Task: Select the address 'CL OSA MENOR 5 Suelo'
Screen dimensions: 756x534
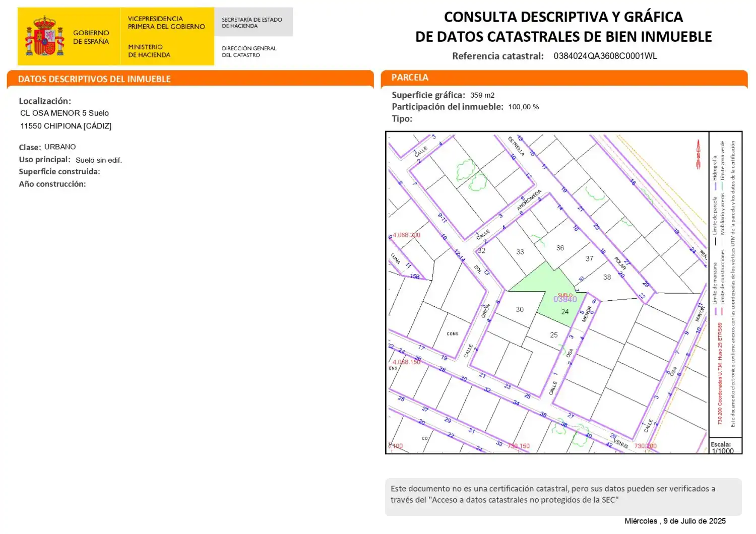Action: click(65, 113)
